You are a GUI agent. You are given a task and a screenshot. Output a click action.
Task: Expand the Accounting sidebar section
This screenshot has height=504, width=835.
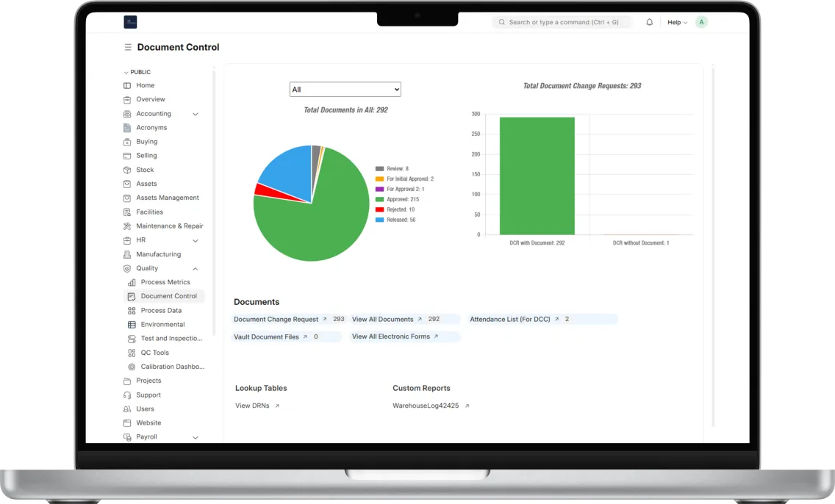(x=196, y=114)
